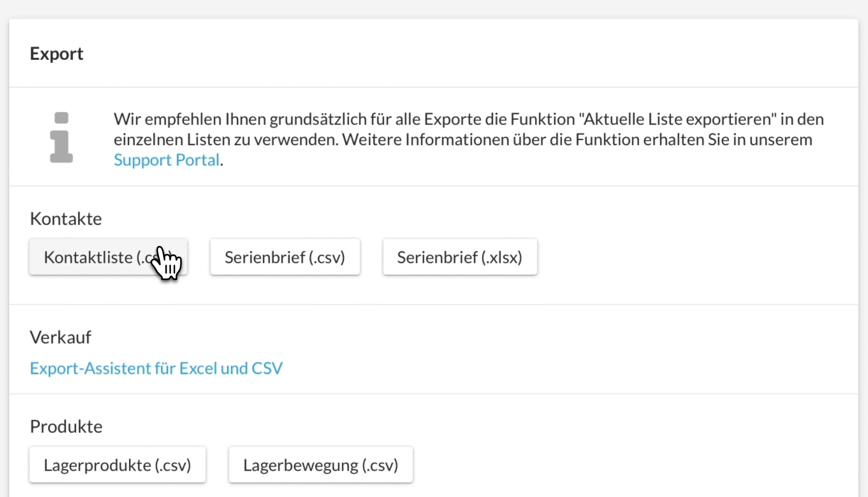868x497 pixels.
Task: Click the warehouse products export option
Action: [117, 464]
